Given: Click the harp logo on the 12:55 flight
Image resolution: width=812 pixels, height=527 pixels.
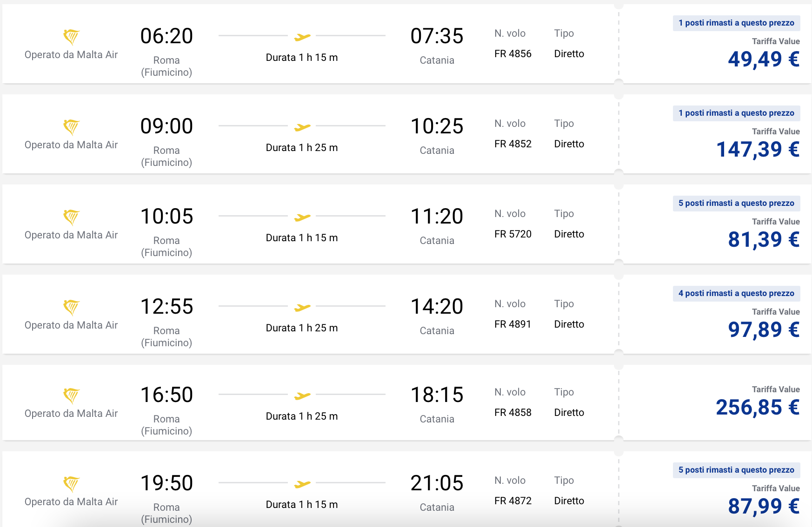Looking at the screenshot, I should click(71, 307).
